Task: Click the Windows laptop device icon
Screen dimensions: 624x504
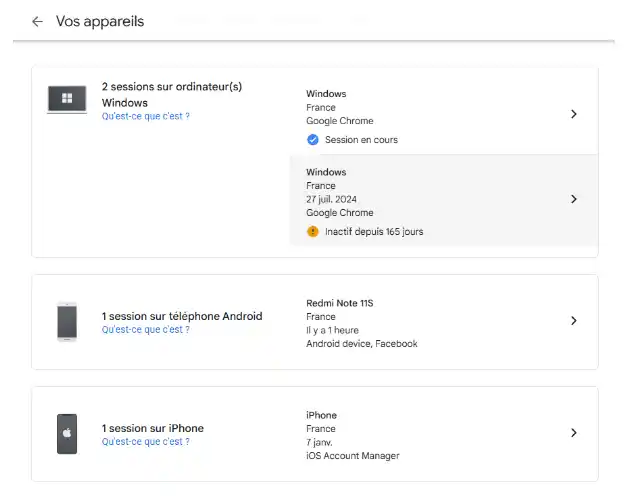Action: click(x=67, y=99)
